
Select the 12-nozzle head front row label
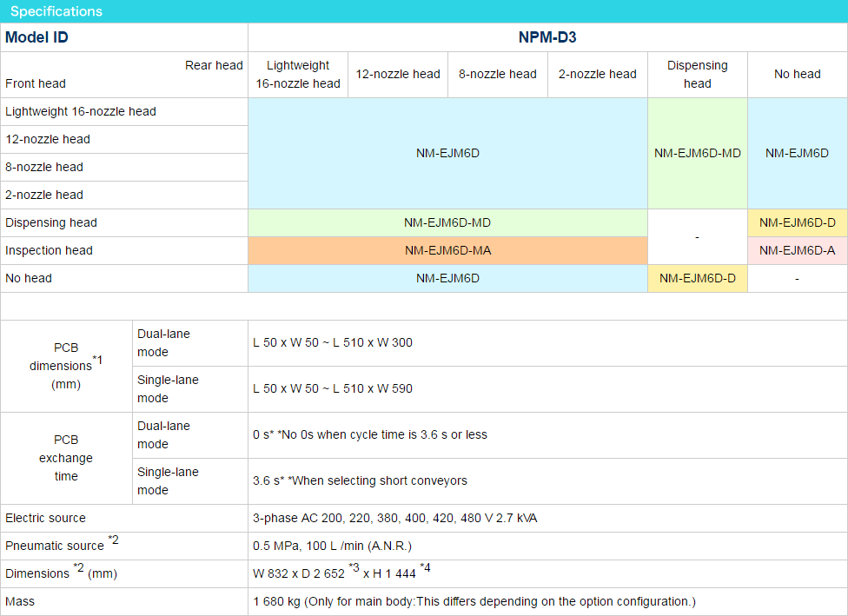pos(48,140)
